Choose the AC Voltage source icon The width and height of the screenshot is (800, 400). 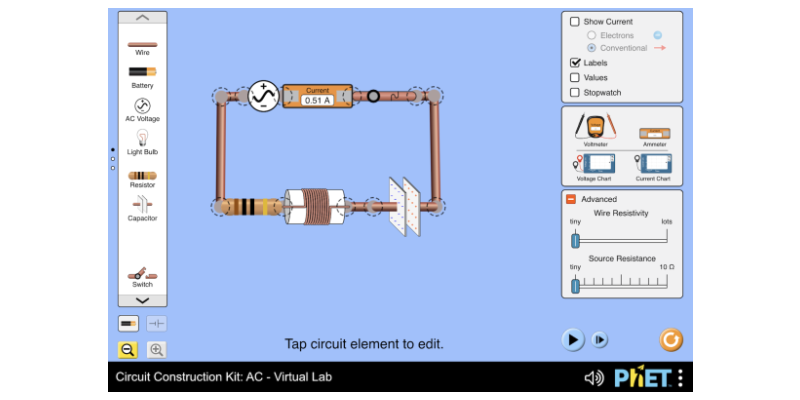[142, 105]
